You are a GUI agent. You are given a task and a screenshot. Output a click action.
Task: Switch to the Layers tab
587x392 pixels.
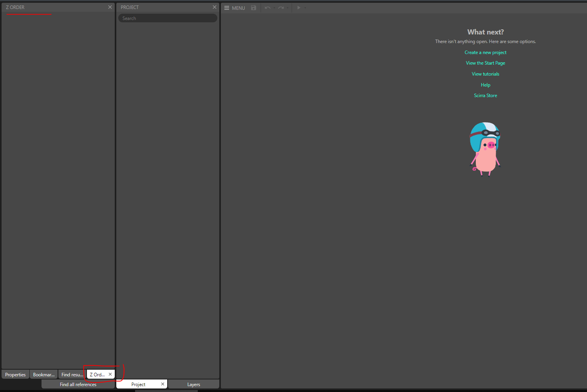pos(193,384)
